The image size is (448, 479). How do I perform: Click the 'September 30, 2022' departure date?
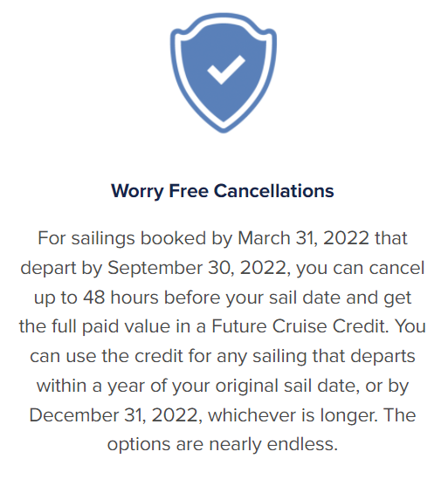tap(197, 268)
